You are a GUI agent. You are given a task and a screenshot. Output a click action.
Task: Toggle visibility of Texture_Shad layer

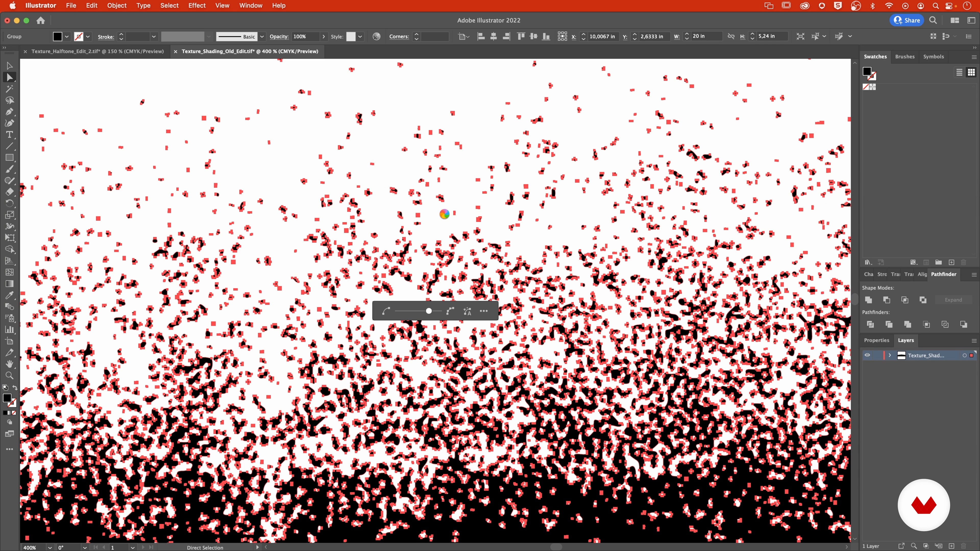[867, 355]
